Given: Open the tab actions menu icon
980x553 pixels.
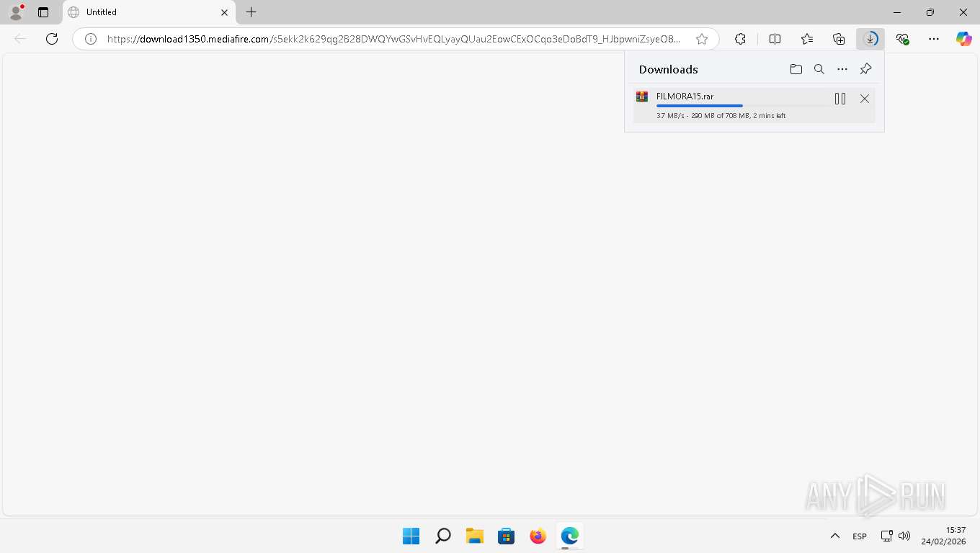Looking at the screenshot, I should point(43,12).
